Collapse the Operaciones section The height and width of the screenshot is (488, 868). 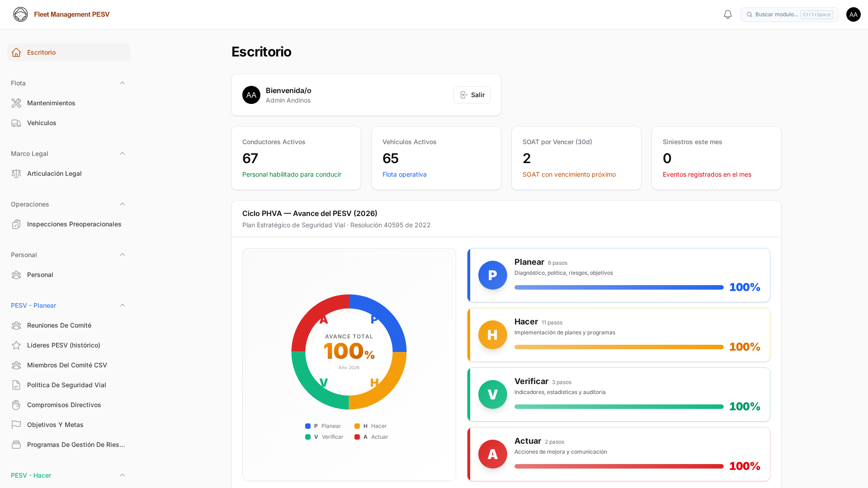123,204
